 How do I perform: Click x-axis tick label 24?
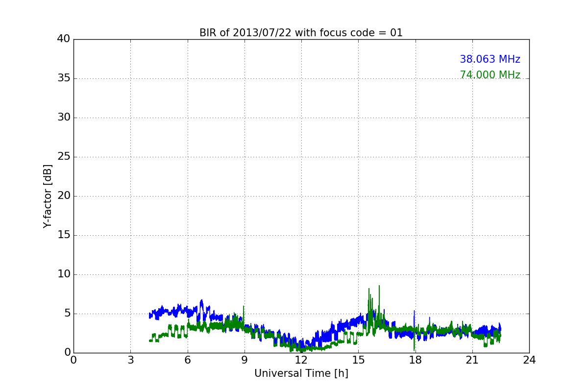coord(529,360)
